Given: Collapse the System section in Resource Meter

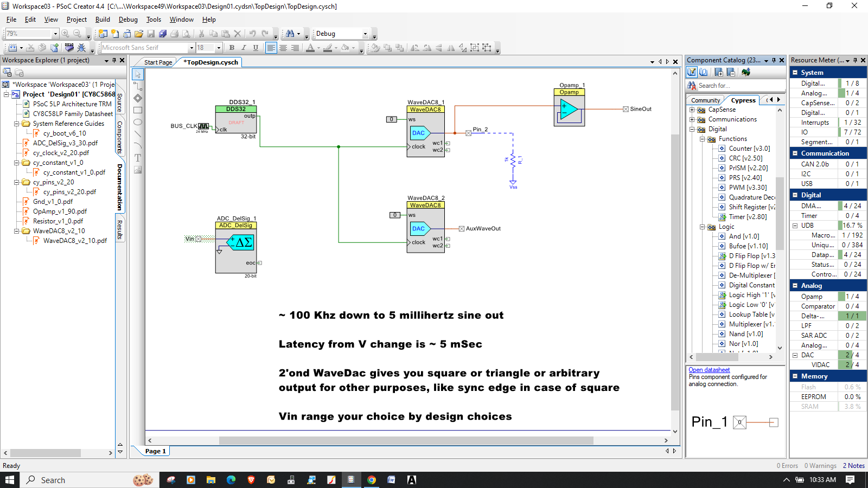Looking at the screenshot, I should point(795,73).
